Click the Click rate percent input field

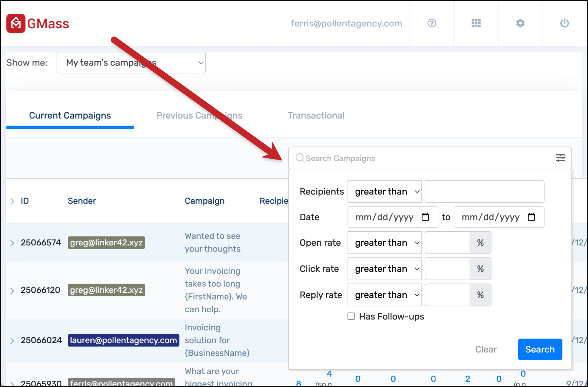[x=448, y=269]
